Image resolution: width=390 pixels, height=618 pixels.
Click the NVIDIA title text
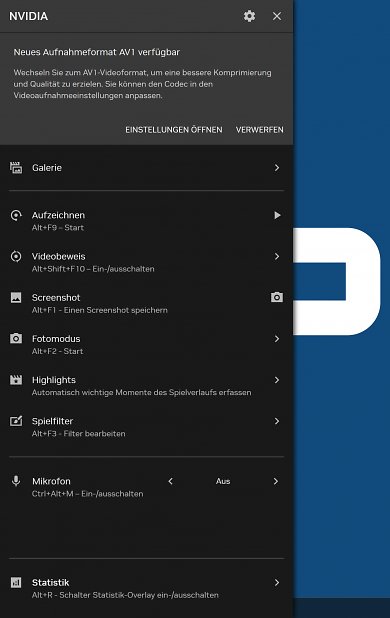28,16
